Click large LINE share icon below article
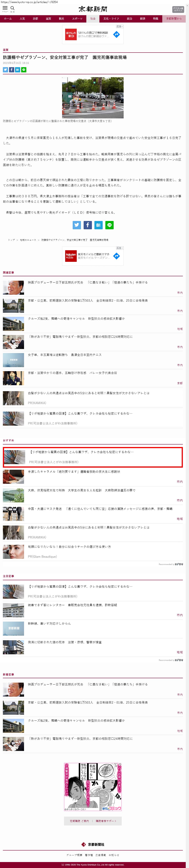The width and height of the screenshot is (189, 868). click(109, 225)
